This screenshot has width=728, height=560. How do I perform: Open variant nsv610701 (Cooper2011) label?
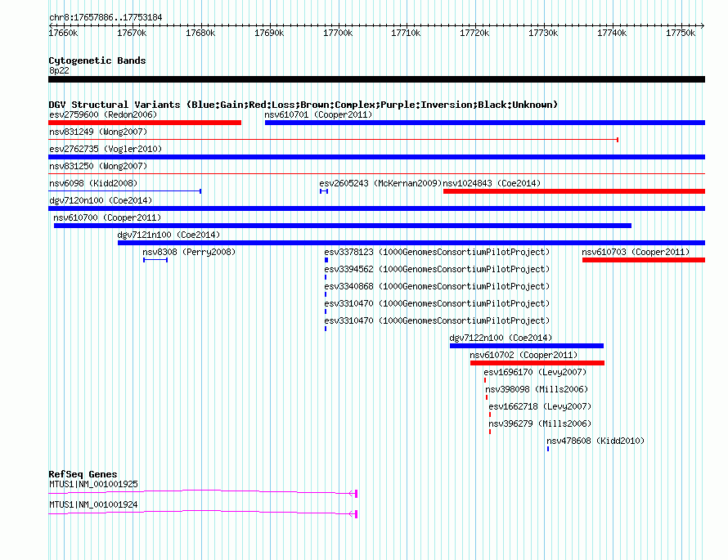click(x=318, y=114)
